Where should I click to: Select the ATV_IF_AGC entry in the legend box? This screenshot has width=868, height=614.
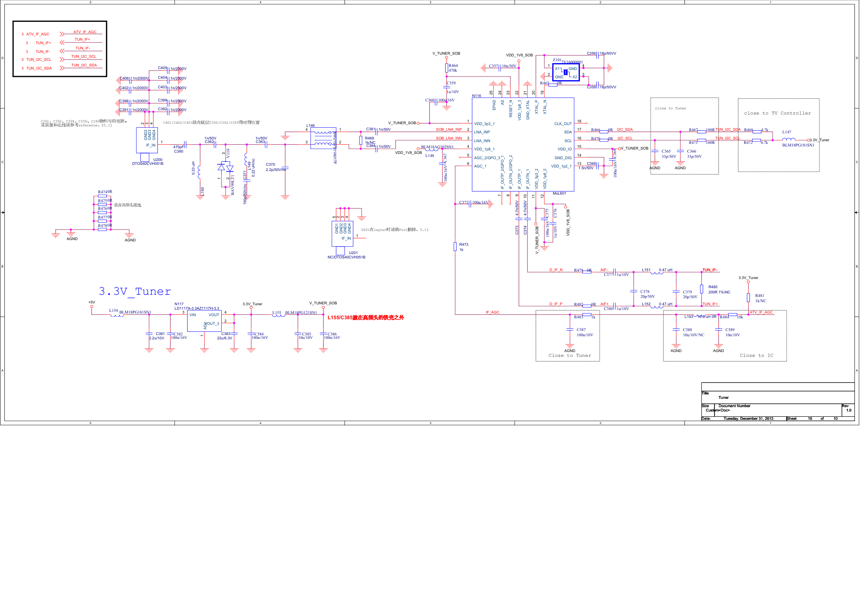pyautogui.click(x=38, y=34)
